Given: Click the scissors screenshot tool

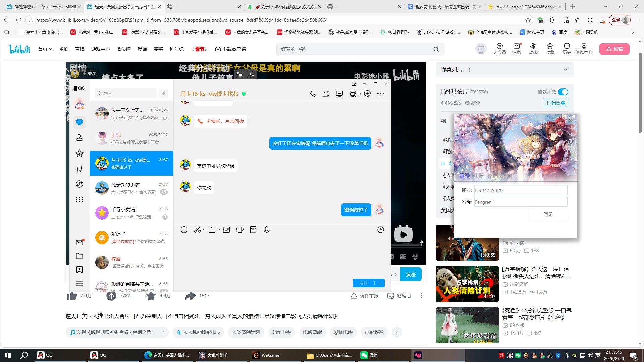Looking at the screenshot, I should [x=198, y=230].
